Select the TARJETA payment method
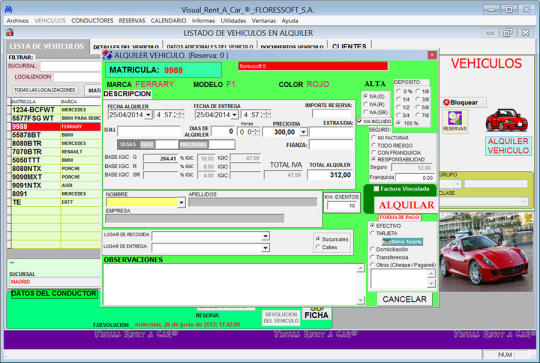 tap(372, 233)
